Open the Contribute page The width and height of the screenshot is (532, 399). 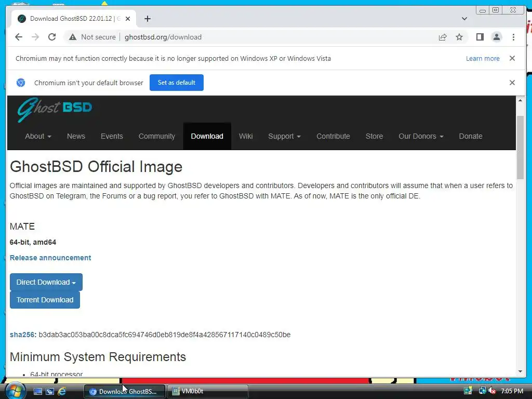click(x=333, y=136)
